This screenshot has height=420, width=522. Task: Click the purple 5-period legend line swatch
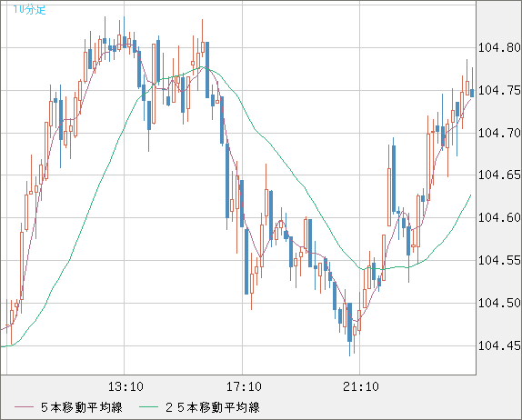pos(24,407)
